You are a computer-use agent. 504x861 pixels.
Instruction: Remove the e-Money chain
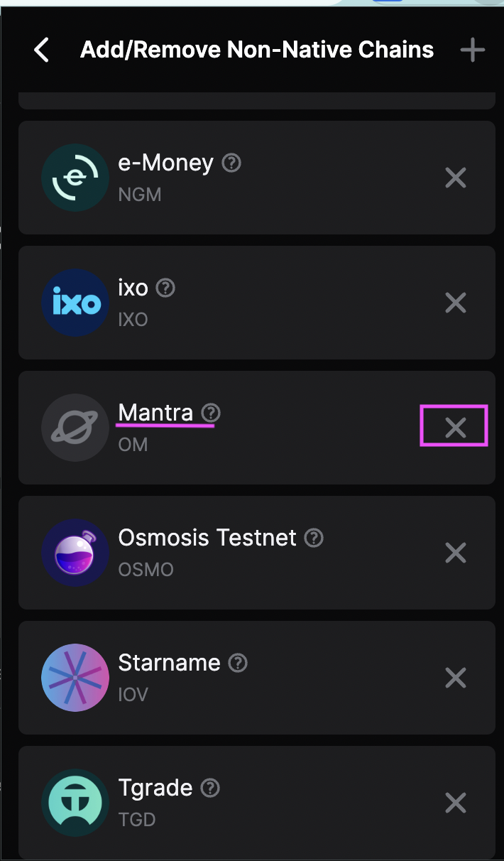(455, 178)
